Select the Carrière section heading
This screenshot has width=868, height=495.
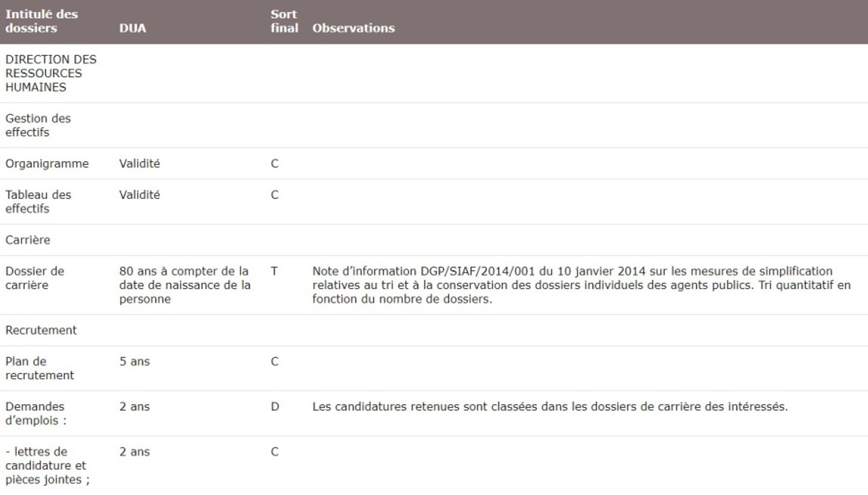pyautogui.click(x=28, y=240)
